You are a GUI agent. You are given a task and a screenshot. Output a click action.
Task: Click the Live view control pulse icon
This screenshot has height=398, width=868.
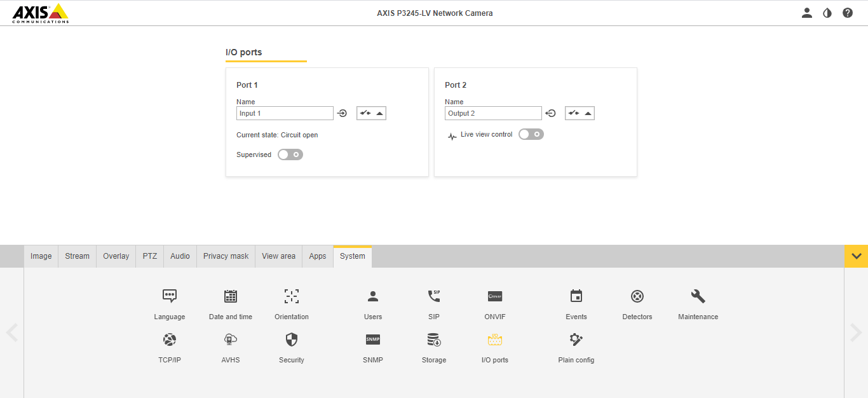tap(452, 136)
